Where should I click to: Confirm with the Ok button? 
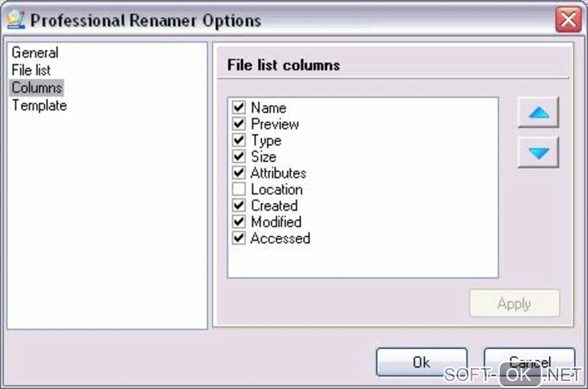tap(421, 362)
